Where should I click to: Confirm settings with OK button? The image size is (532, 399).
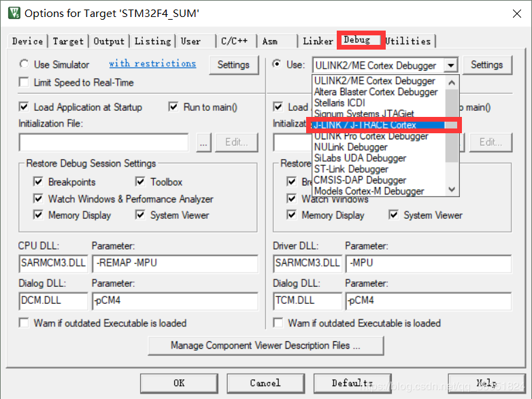[x=179, y=383]
